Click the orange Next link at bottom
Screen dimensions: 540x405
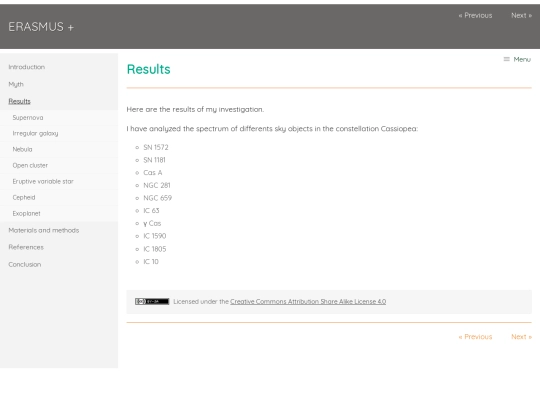(x=521, y=337)
